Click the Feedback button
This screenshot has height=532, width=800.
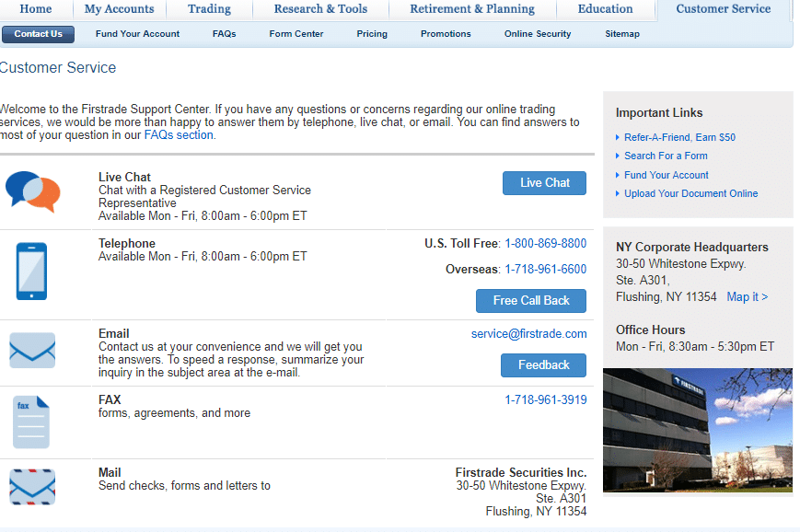point(543,365)
